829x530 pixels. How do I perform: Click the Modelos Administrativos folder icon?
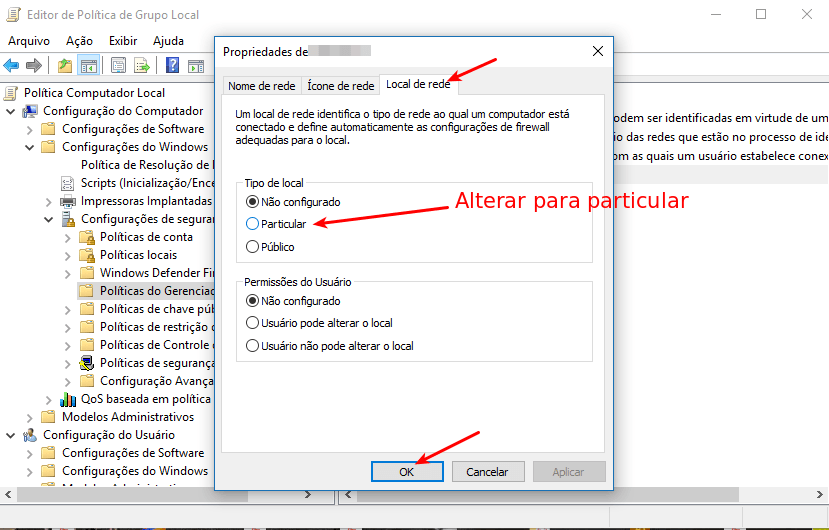pos(49,417)
